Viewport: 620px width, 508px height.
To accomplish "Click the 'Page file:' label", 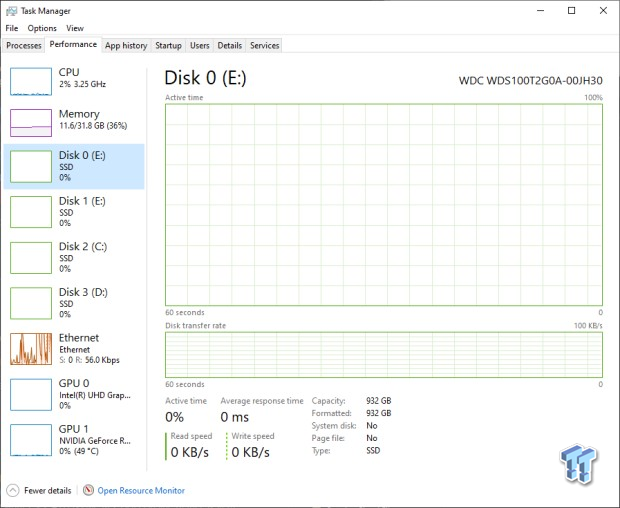I will tap(328, 438).
